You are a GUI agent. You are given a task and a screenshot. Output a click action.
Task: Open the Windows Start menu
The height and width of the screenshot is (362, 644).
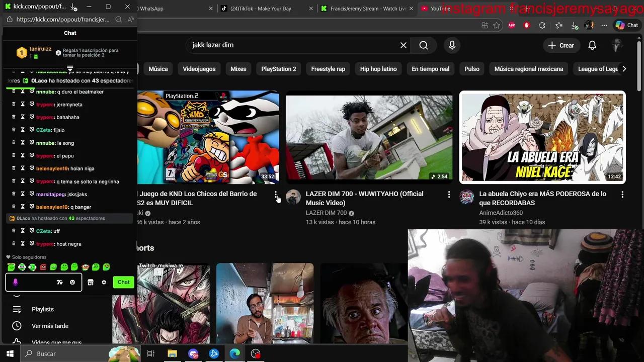click(9, 354)
